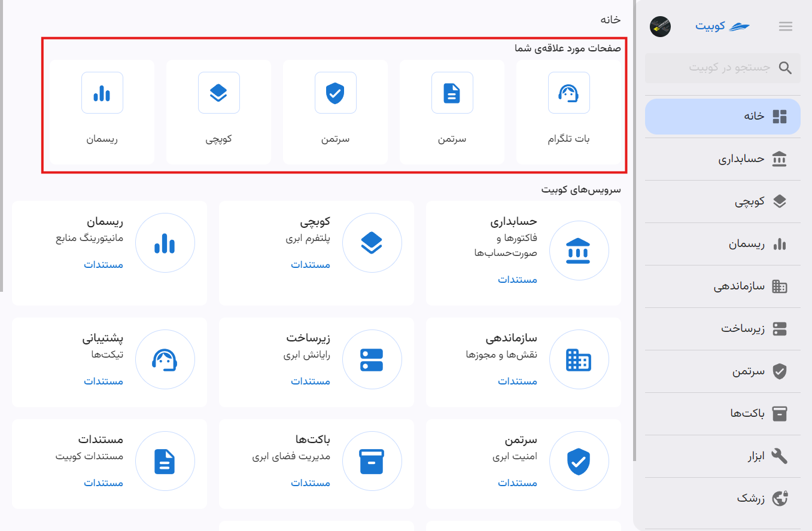Click the نقش‌ها و مجوزها description text
Viewport: 812px width, 531px height.
coord(501,355)
